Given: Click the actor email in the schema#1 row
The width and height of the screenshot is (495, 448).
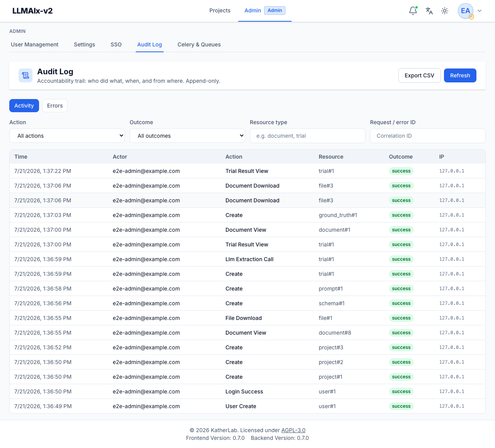Looking at the screenshot, I should [146, 303].
